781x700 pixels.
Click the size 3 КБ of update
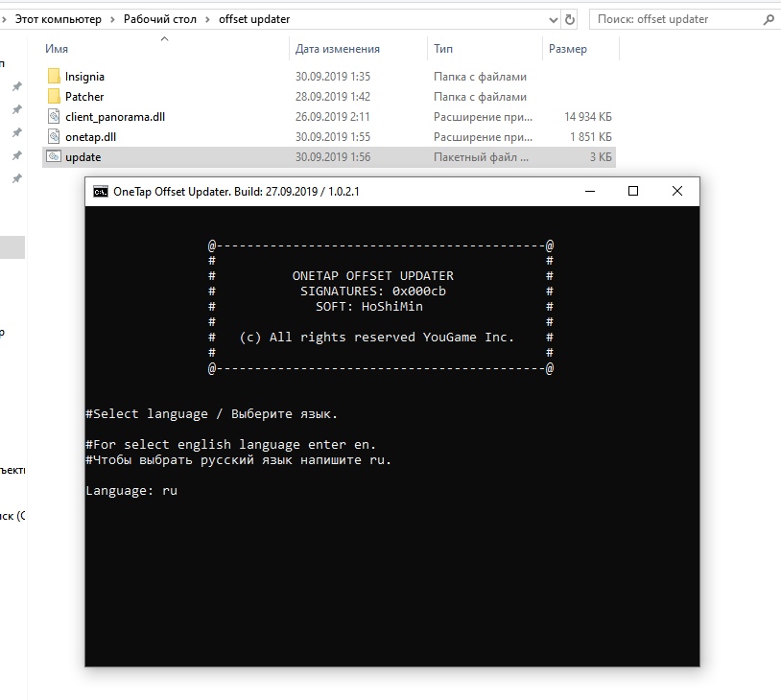[x=601, y=157]
